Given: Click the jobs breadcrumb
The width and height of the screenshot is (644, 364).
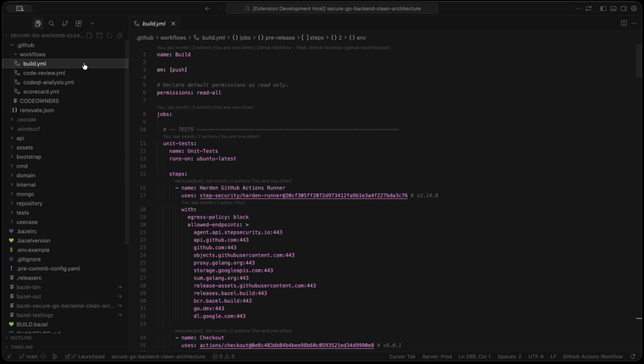Looking at the screenshot, I should click(241, 38).
